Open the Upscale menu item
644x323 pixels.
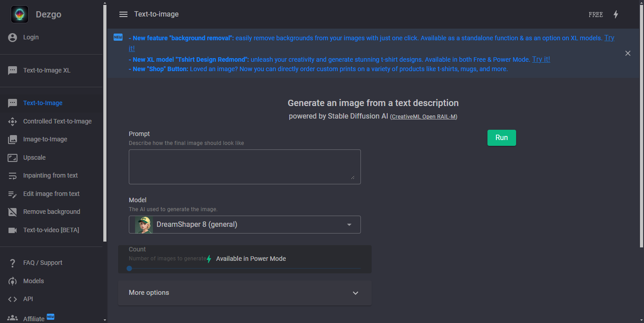[34, 157]
